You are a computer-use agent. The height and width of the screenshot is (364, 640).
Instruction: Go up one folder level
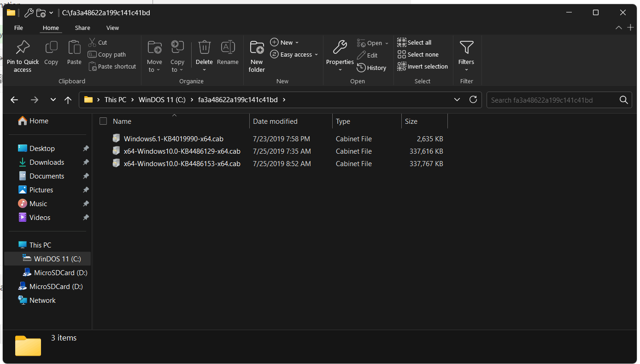(68, 100)
